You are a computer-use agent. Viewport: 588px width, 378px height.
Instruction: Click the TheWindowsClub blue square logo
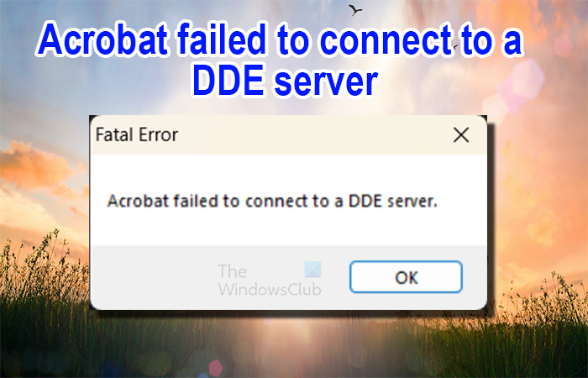[312, 270]
